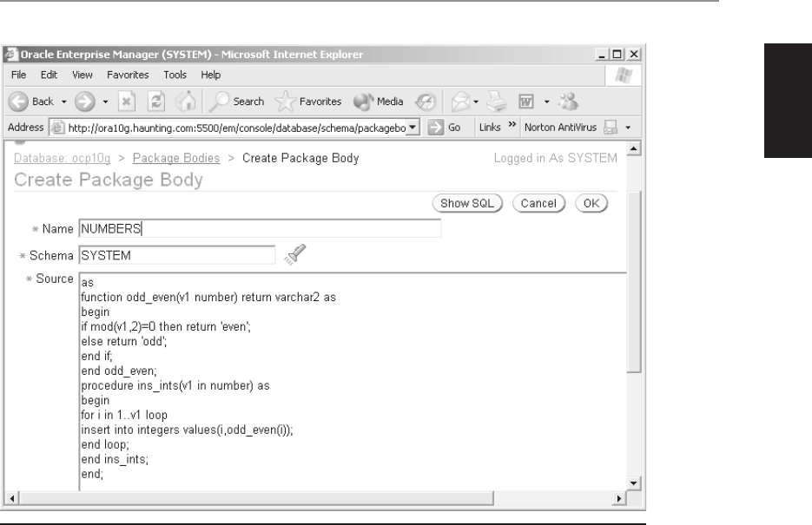Click the Stop loading icon
The height and width of the screenshot is (525, 812).
[x=126, y=102]
